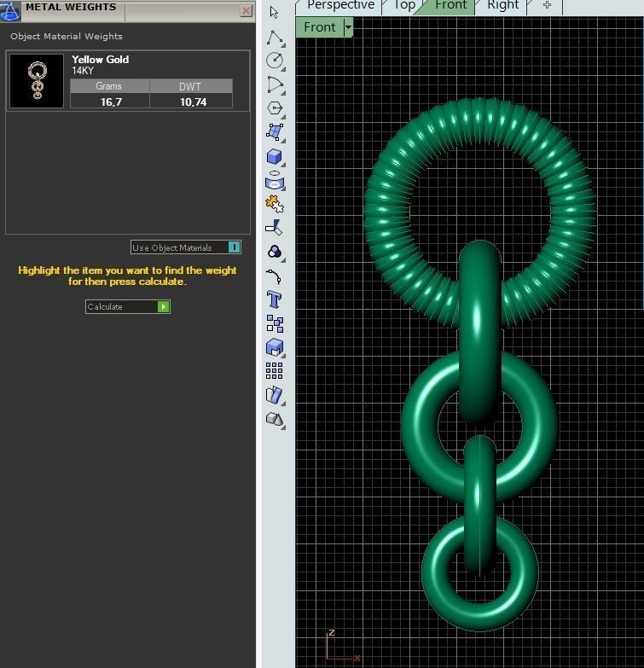Select the 3D Text tool

[x=275, y=299]
